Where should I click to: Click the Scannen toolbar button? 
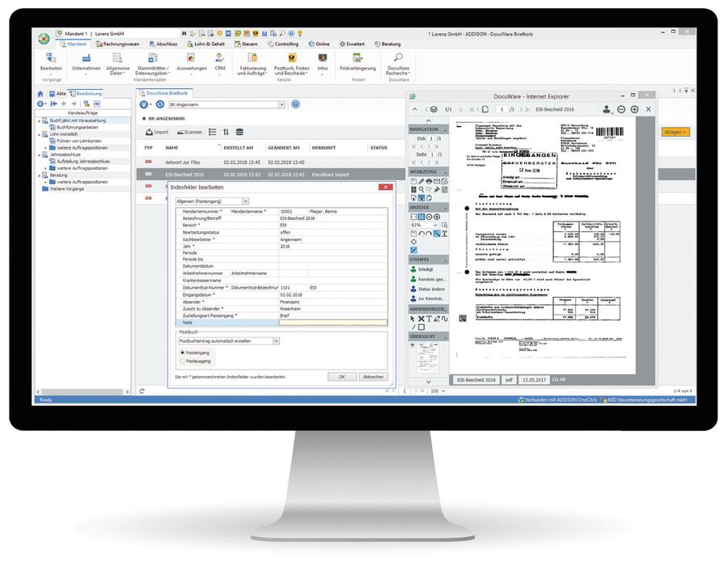[189, 132]
